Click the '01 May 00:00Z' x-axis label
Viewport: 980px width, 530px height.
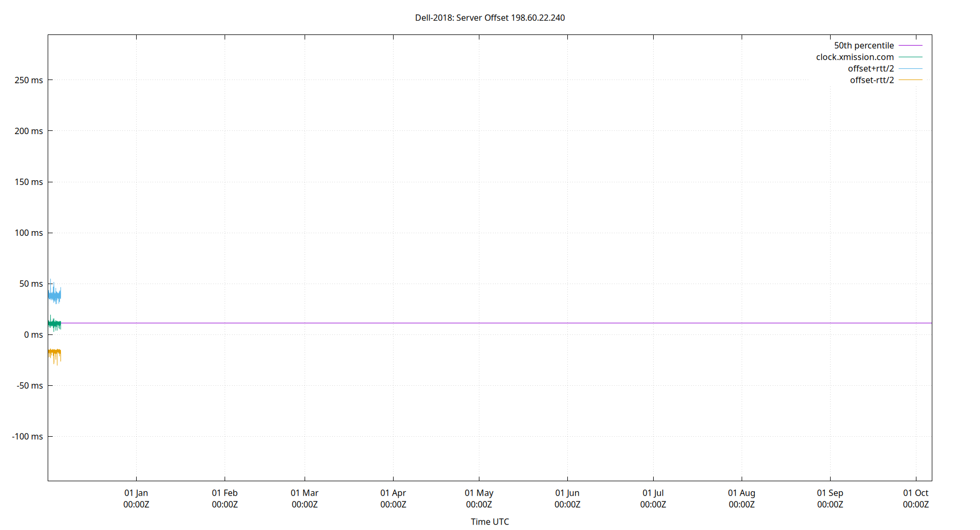478,499
